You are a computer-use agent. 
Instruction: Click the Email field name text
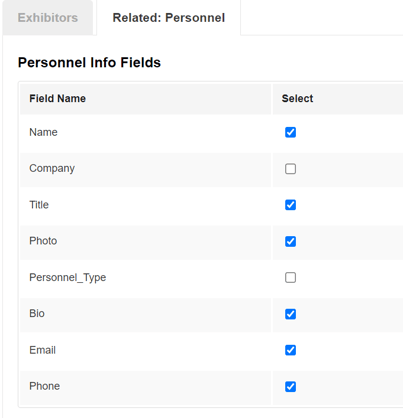pyautogui.click(x=42, y=350)
